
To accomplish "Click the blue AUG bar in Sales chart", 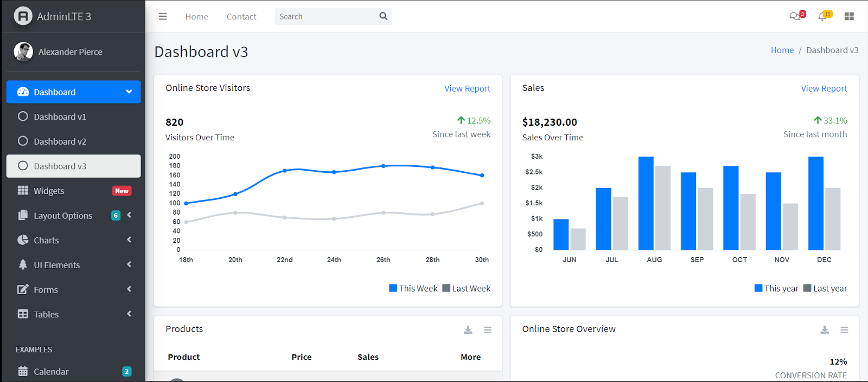I will click(646, 203).
